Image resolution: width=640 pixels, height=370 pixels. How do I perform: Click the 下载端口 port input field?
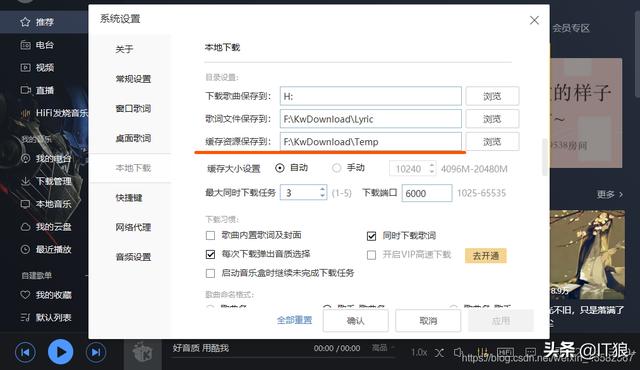coord(427,193)
